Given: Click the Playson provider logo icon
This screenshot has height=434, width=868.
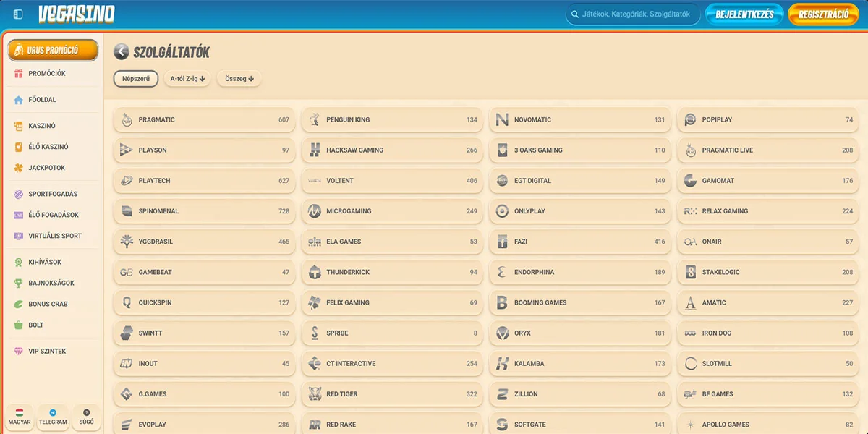Looking at the screenshot, I should tap(127, 150).
